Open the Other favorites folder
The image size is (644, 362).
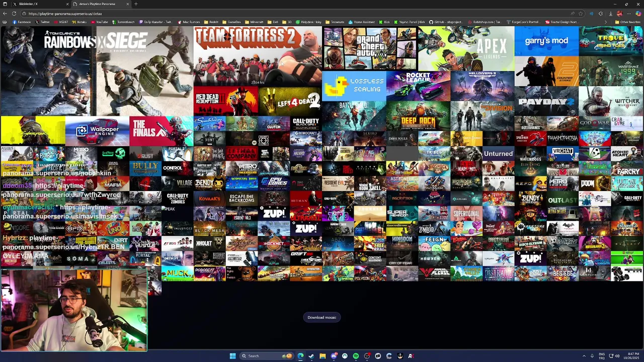point(627,22)
